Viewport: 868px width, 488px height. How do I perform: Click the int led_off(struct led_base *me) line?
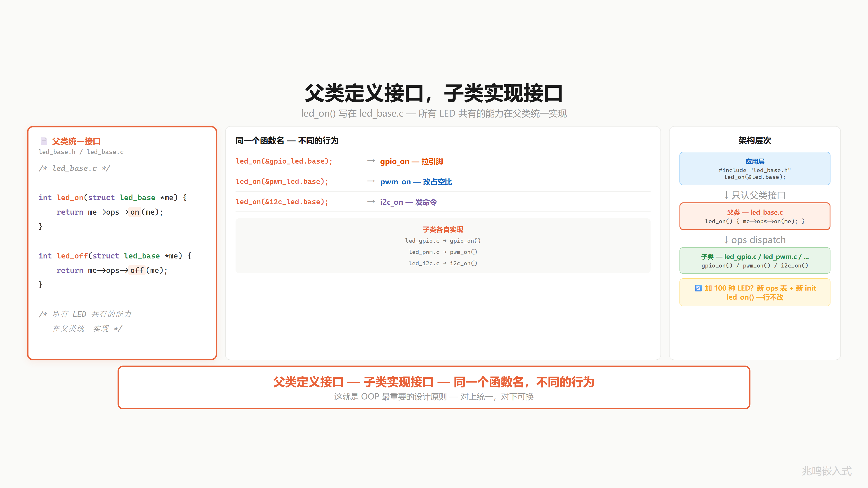coord(115,256)
